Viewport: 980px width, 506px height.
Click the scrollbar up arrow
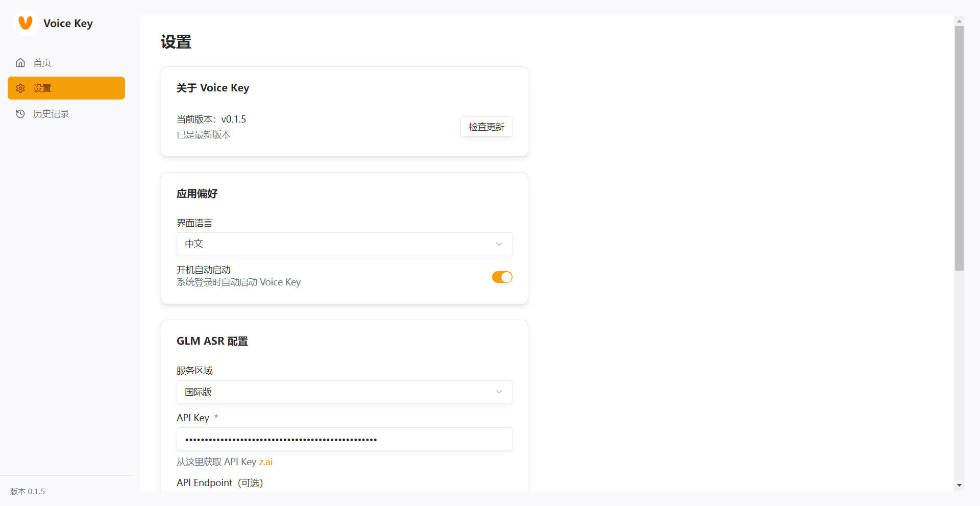coord(959,21)
